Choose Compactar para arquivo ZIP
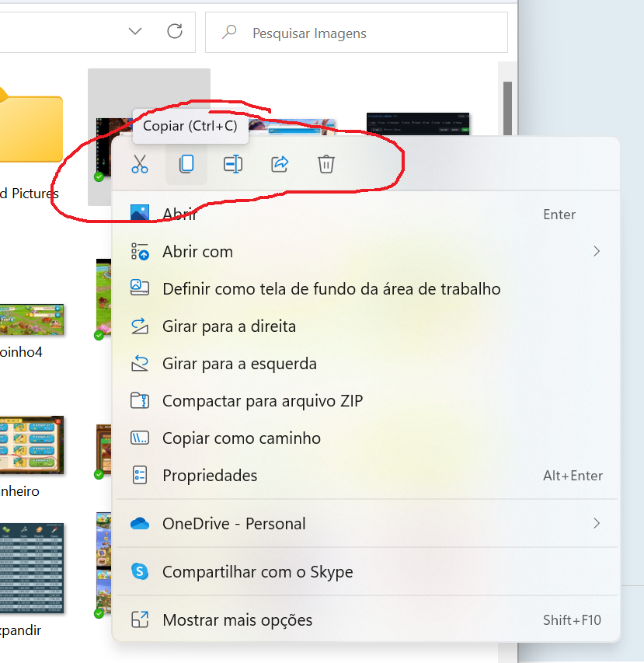Image resolution: width=644 pixels, height=663 pixels. pos(262,401)
